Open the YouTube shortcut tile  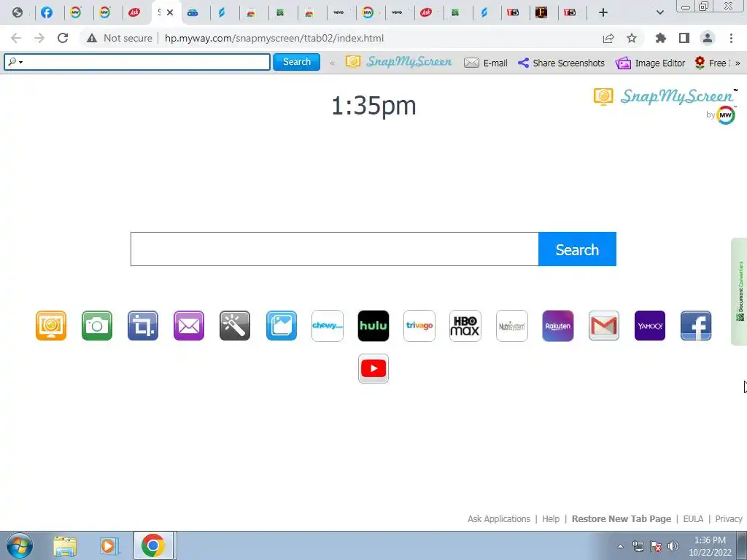tap(373, 368)
